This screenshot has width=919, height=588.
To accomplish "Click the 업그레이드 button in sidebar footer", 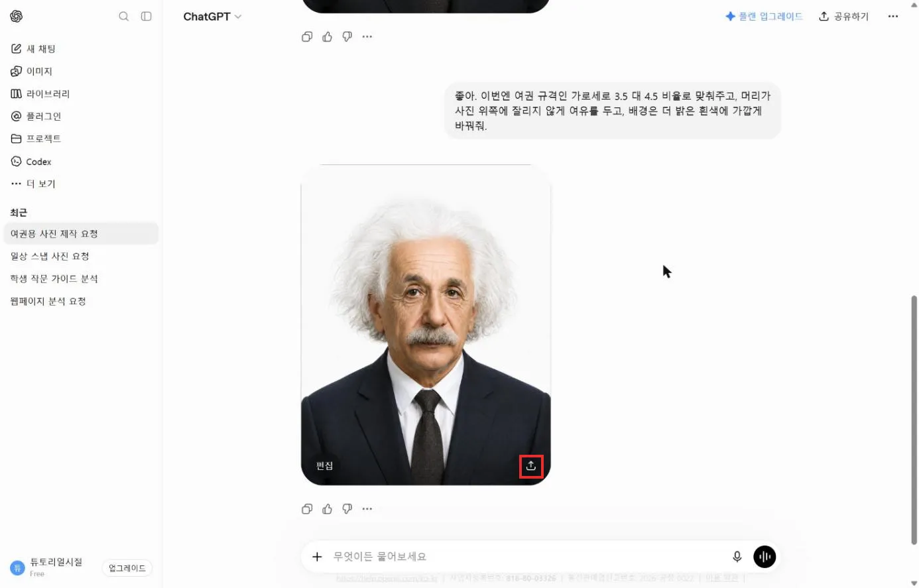I will (127, 568).
